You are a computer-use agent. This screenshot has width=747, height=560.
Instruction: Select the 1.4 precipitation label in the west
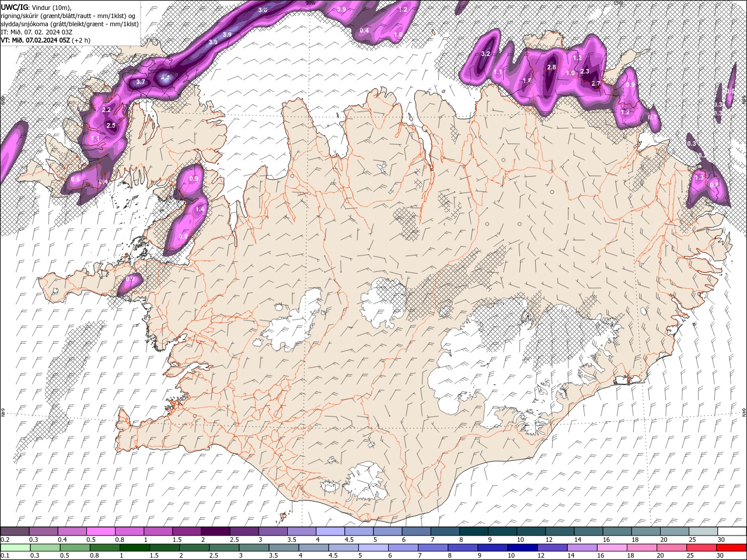click(200, 209)
